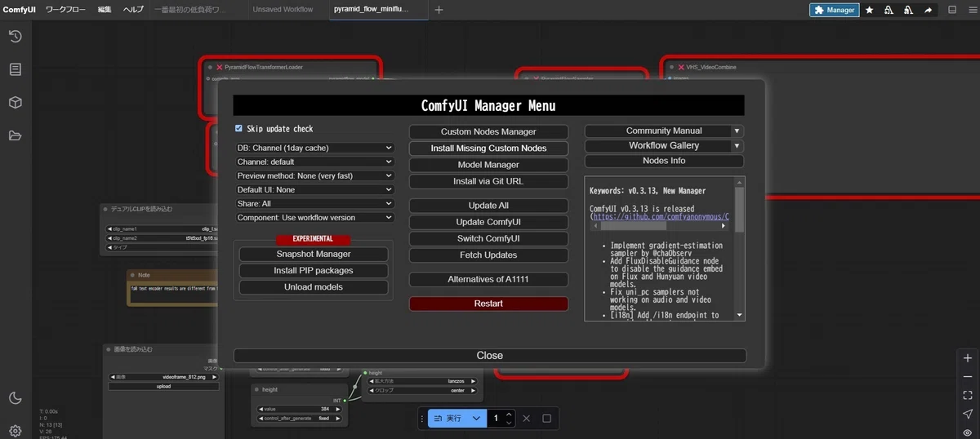Switch to the Unsaved Workflow tab
This screenshot has height=439, width=980.
(283, 10)
